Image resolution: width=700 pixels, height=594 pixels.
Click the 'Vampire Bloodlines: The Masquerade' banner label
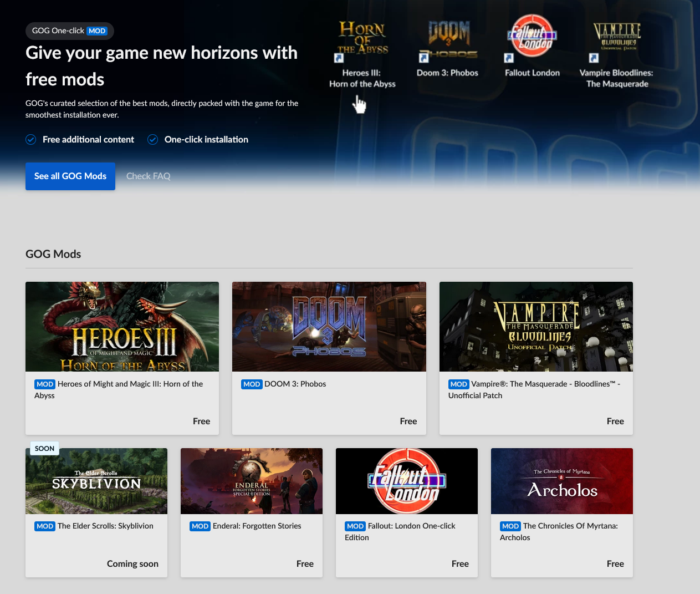point(616,78)
